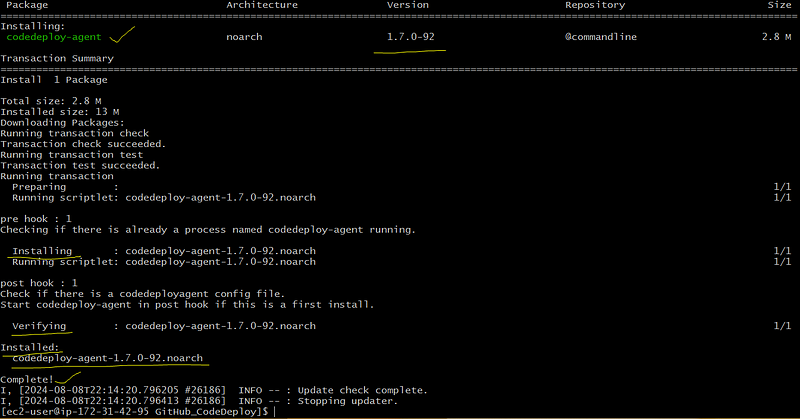Click the 'Repository' column header text
The image size is (800, 419).
pos(595,5)
